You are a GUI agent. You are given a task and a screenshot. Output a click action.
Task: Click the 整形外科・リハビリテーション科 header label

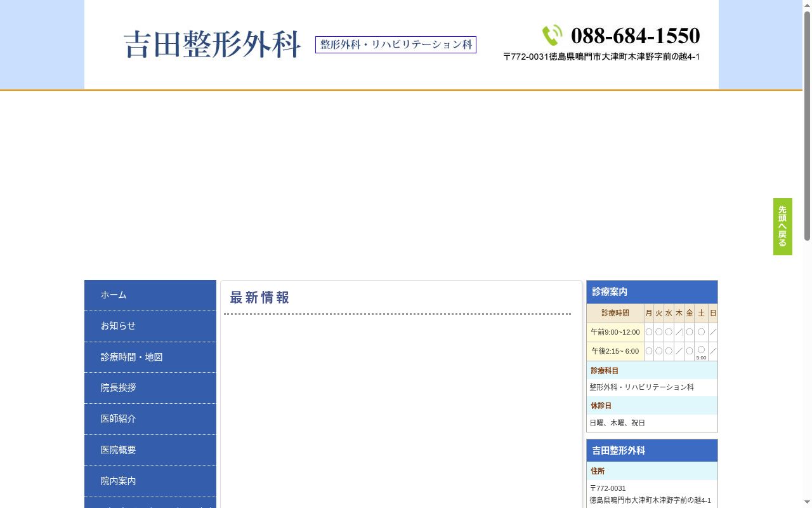coord(396,44)
